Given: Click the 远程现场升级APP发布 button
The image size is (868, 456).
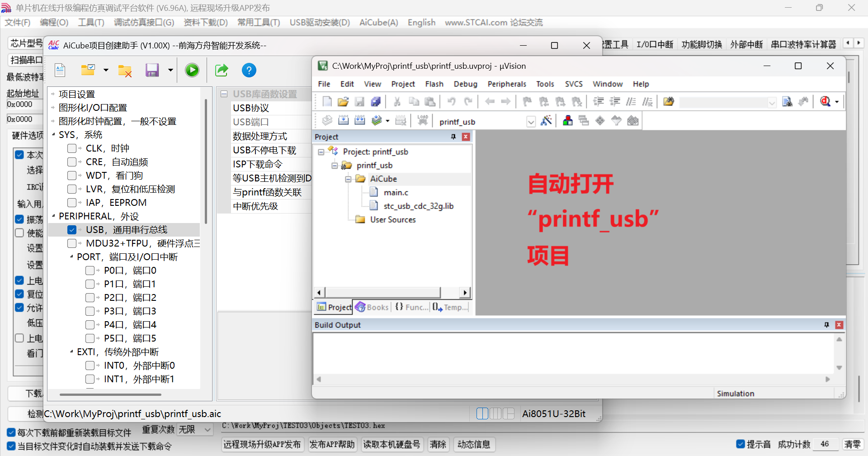Looking at the screenshot, I should coord(262,444).
